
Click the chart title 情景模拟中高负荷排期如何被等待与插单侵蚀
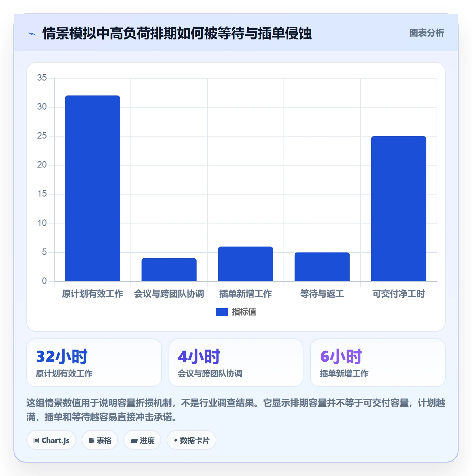point(177,33)
